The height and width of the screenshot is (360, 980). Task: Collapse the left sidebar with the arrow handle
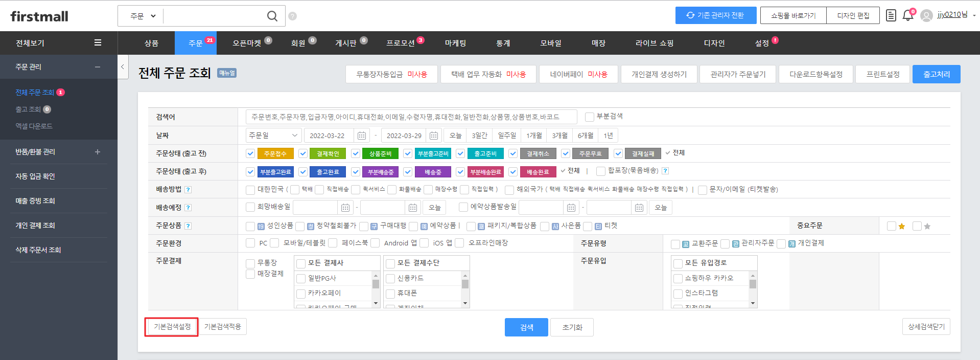pos(123,67)
